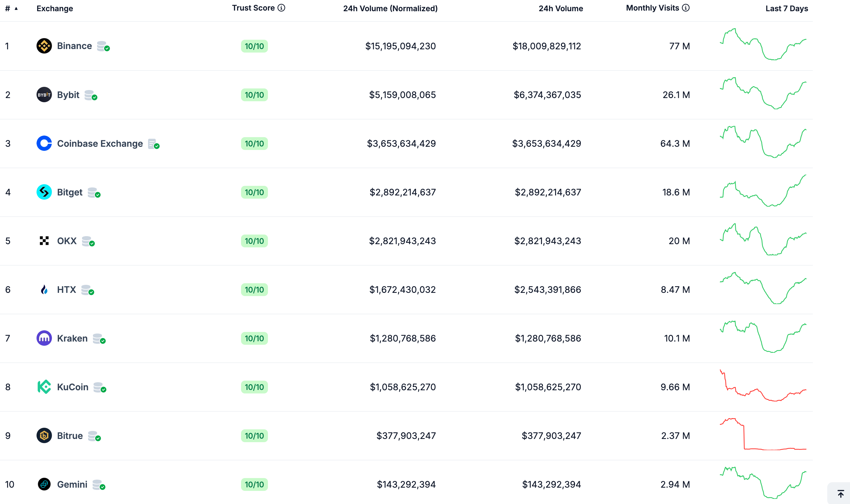Select the OKX exchange logo
This screenshot has height=504, width=850.
point(44,241)
